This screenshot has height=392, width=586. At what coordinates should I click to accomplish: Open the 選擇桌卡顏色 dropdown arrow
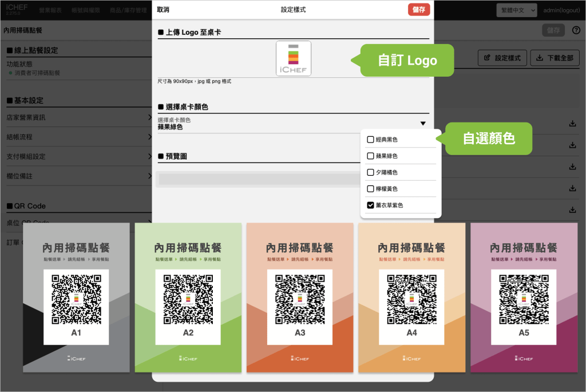pos(423,123)
